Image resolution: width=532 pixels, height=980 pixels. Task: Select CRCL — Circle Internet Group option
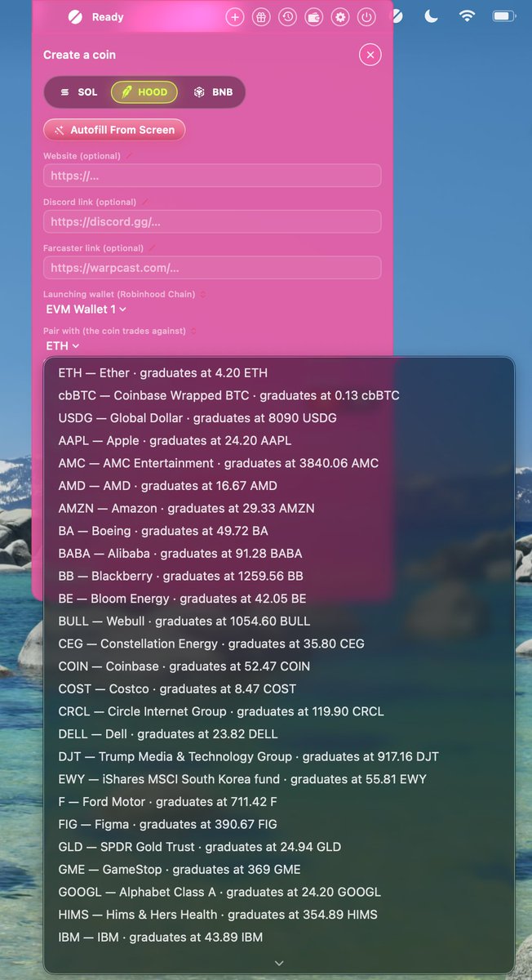tap(279, 711)
